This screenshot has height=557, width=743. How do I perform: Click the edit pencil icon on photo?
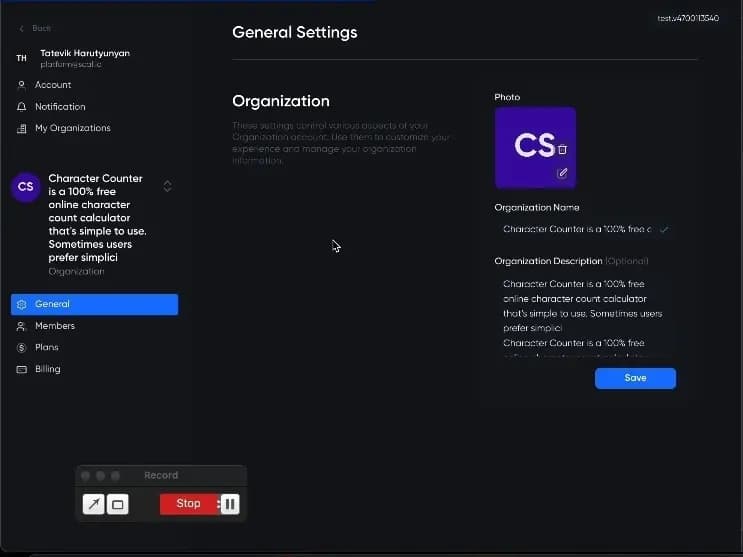coord(562,173)
